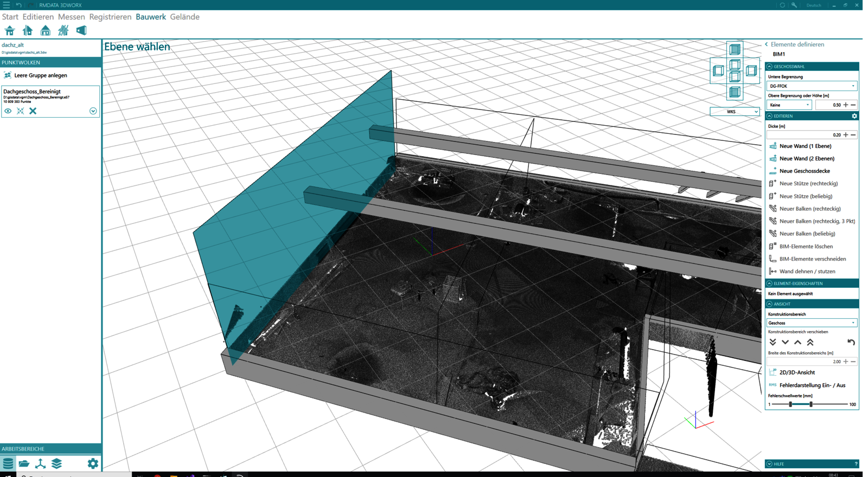Open the hamburger menu in title bar
Image resolution: width=868 pixels, height=477 pixels.
pyautogui.click(x=7, y=5)
